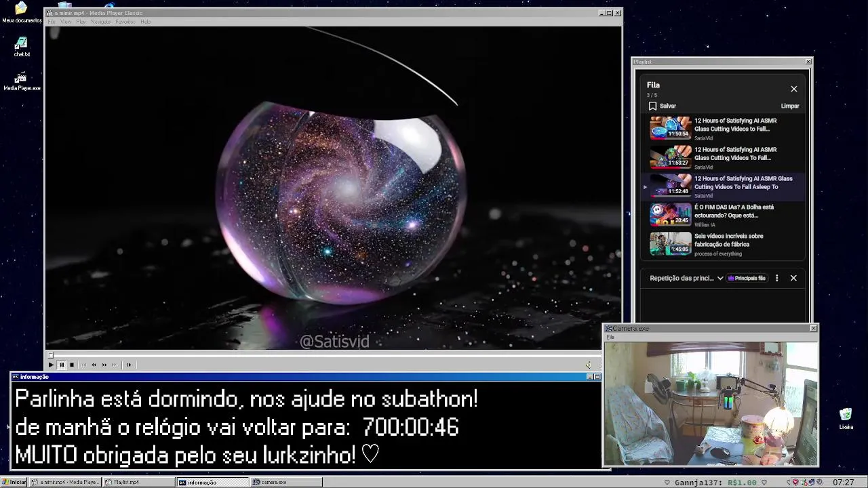
Task: Click the Camera.exe title bar icon
Action: pyautogui.click(x=609, y=328)
